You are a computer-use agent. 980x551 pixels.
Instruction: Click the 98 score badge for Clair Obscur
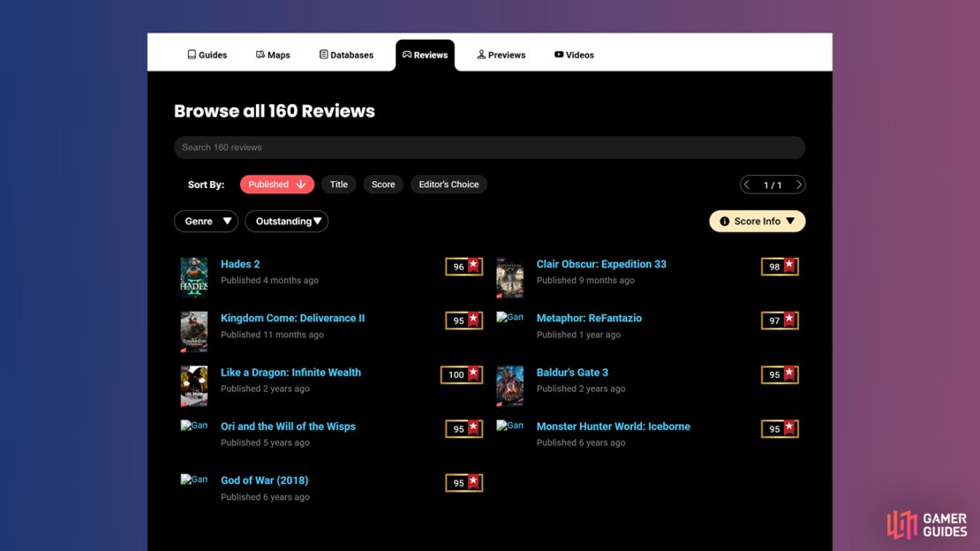pos(780,267)
